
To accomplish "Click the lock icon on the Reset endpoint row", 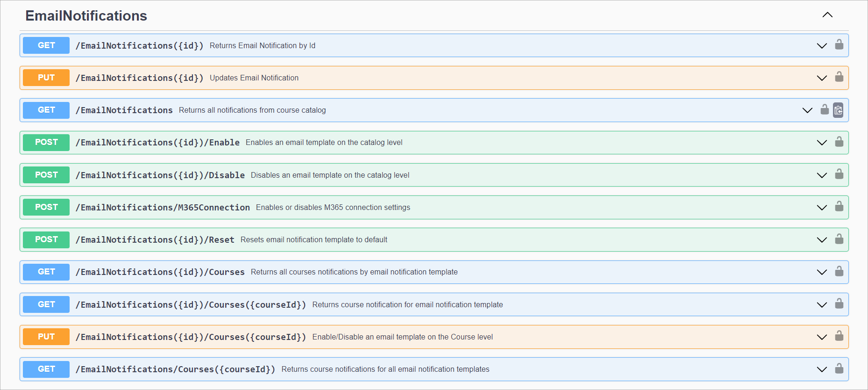I will [839, 239].
